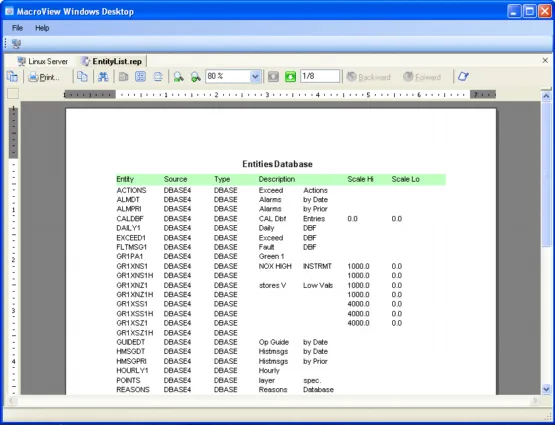Click the HOURLY1 entity name

[x=132, y=371]
